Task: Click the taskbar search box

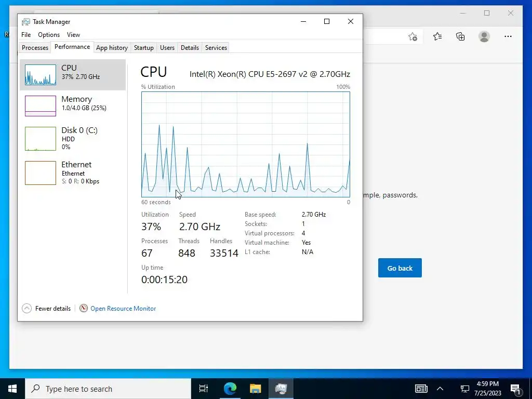Action: pos(108,389)
